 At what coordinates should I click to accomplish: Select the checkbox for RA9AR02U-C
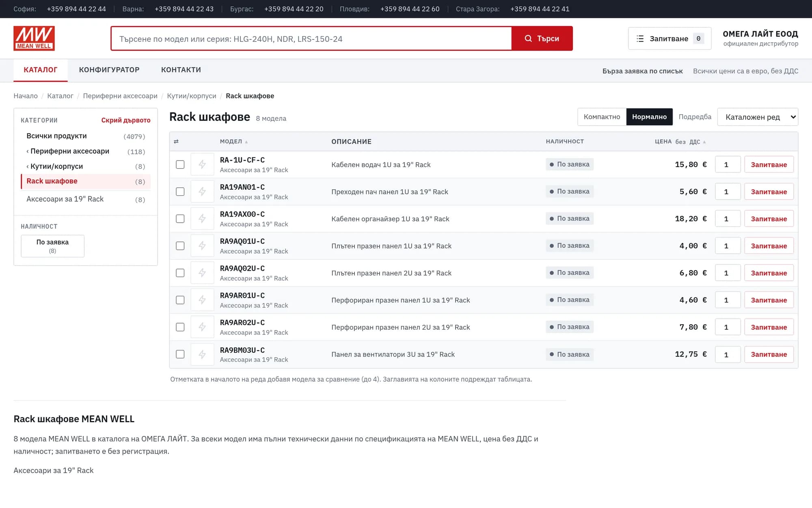[x=180, y=327]
